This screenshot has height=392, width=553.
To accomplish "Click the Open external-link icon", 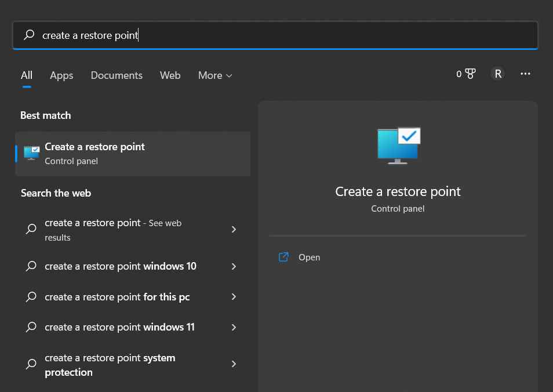I will pyautogui.click(x=283, y=257).
